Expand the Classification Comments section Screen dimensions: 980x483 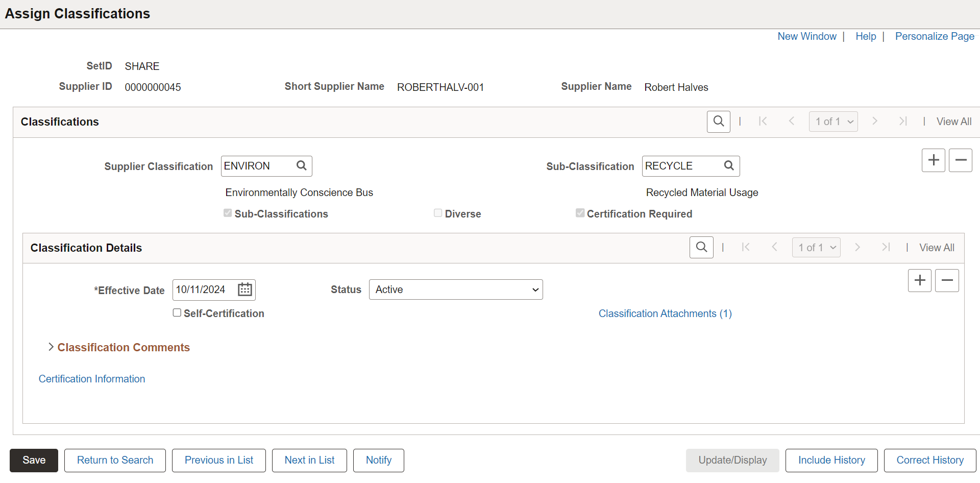coord(122,347)
